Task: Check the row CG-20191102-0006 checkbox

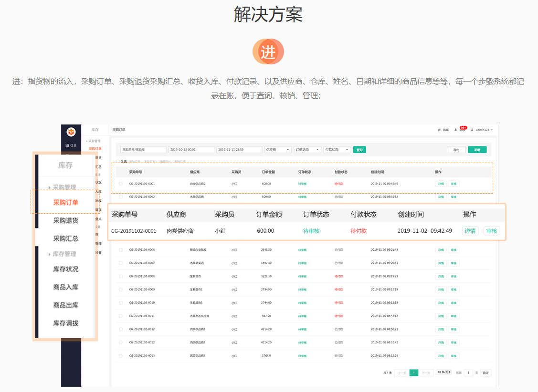Action: coord(121,250)
